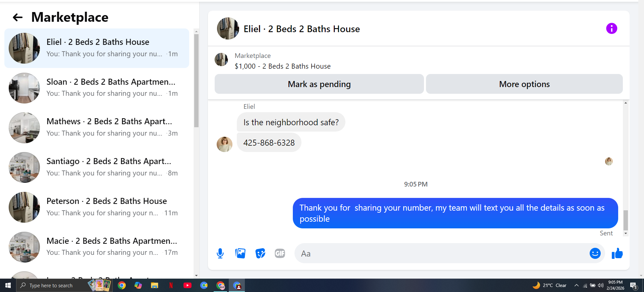Open the Macie conversation thread
Screen dimensions: 644x292
tap(97, 247)
